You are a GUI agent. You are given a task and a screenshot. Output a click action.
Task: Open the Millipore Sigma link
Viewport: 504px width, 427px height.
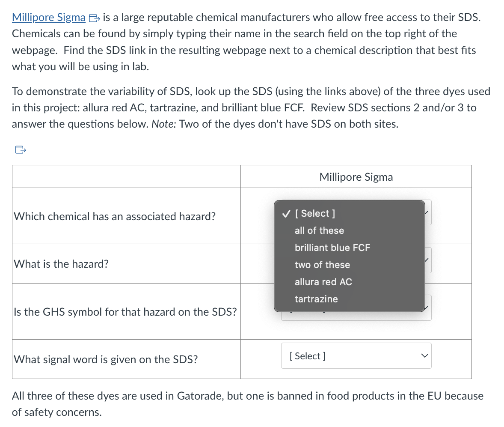pos(48,18)
